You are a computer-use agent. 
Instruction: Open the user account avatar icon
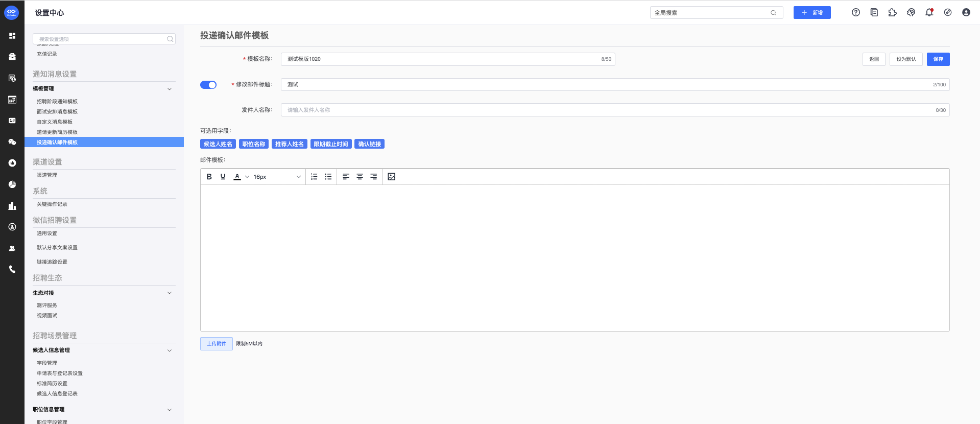[966, 12]
